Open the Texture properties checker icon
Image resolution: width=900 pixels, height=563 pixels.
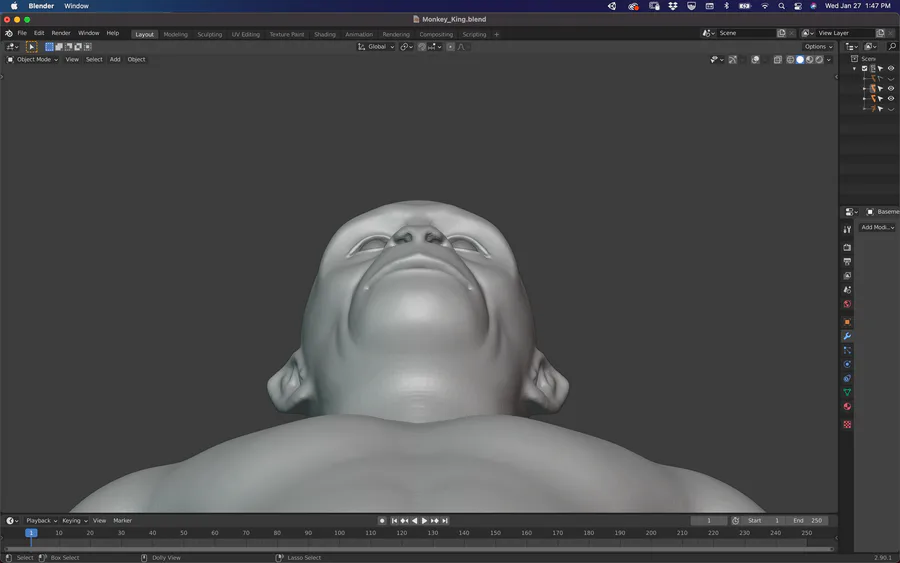click(x=847, y=424)
